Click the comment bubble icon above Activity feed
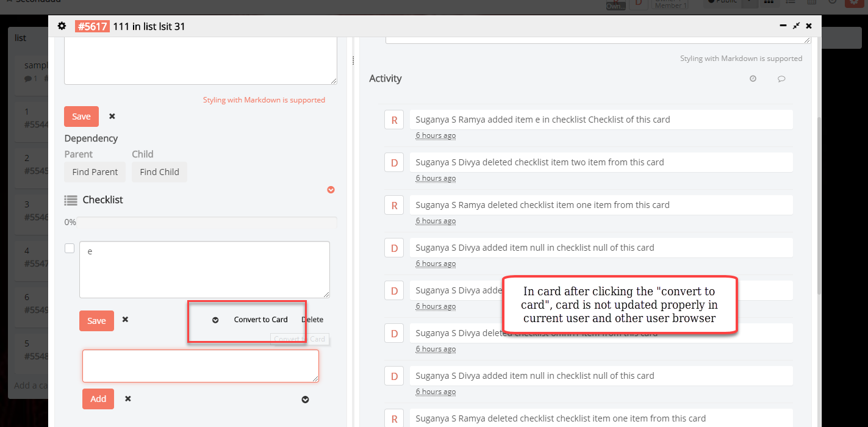 coord(781,78)
